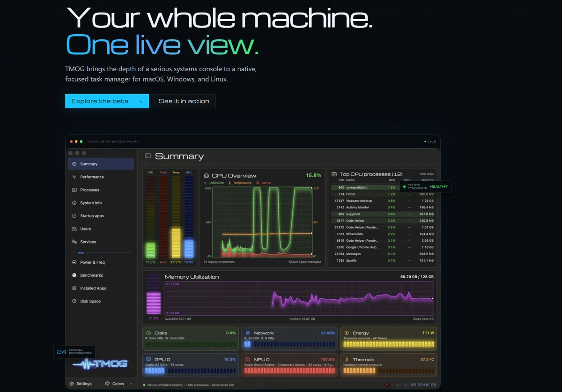Click the 111 W Energy value
562x392 pixels.
tap(428, 333)
